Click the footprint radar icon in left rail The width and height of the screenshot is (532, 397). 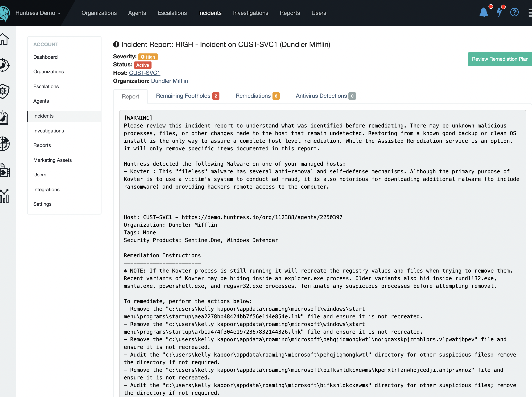[5, 65]
